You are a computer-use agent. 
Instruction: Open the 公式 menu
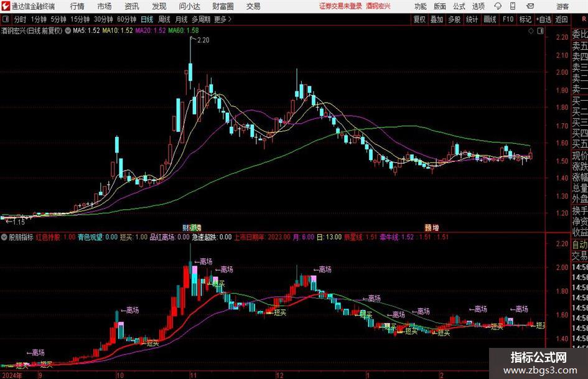pos(459,6)
